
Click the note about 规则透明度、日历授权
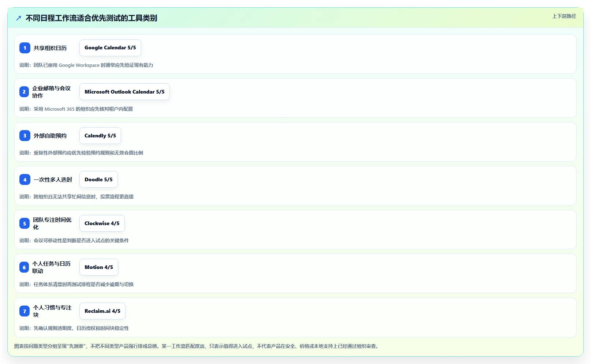74,328
